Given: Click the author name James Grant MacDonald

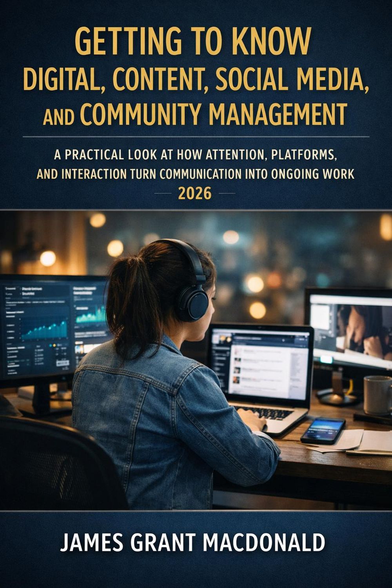Looking at the screenshot, I should tap(192, 543).
